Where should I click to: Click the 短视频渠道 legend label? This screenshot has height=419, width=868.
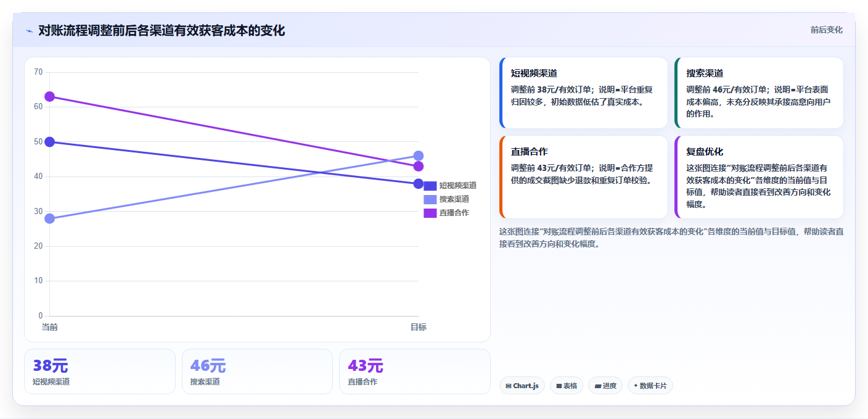tap(458, 186)
